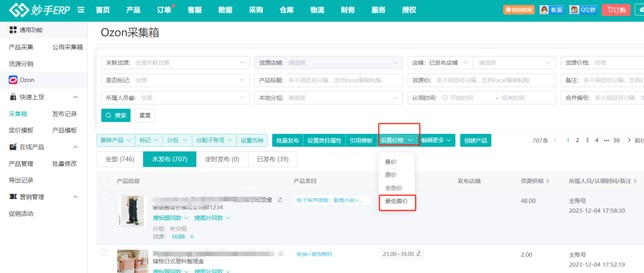Open the 店铺: 已发布店铺 selector
This screenshot has height=273, width=644.
pos(440,63)
